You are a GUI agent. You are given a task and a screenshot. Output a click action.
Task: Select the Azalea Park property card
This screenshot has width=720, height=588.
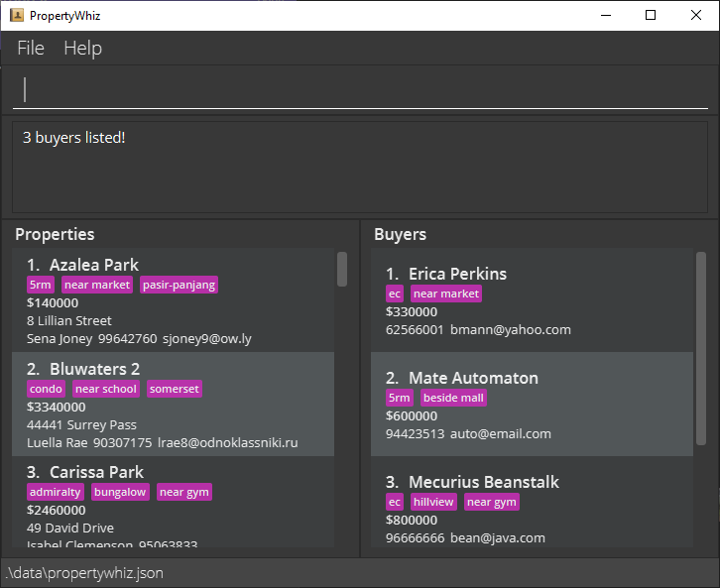point(174,300)
